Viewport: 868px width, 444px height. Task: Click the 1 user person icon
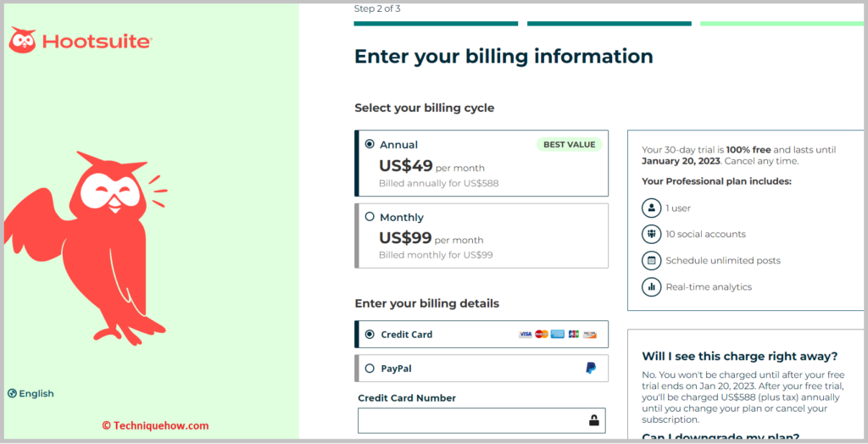click(x=652, y=208)
